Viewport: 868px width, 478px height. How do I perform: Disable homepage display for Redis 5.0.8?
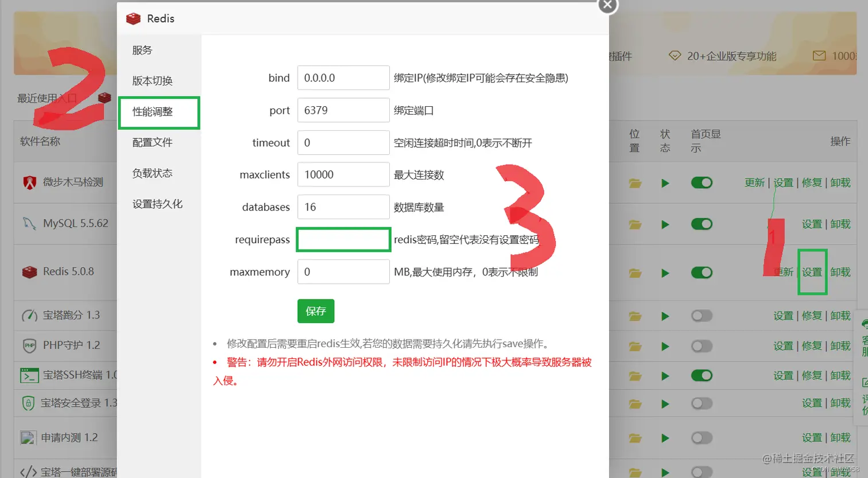coord(702,273)
